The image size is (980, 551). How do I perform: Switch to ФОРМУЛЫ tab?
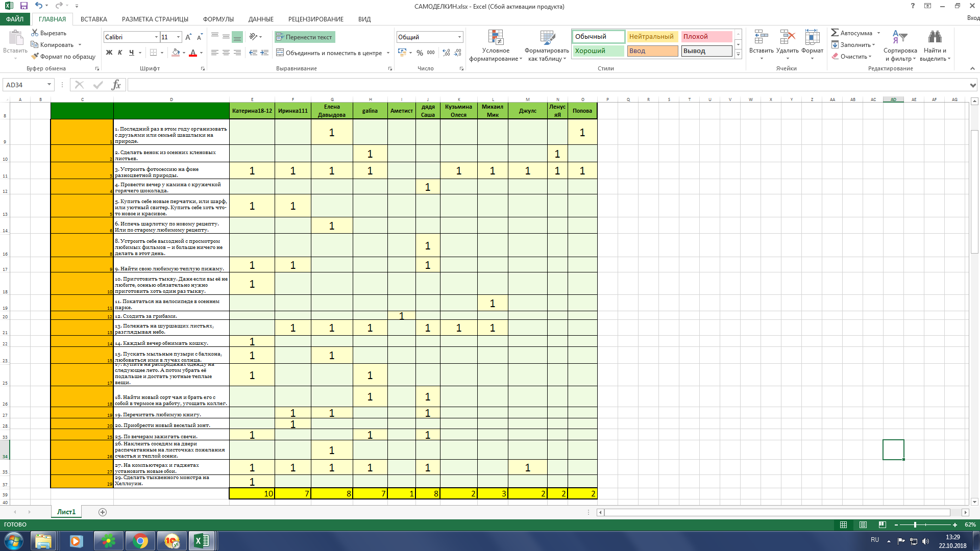pos(218,19)
